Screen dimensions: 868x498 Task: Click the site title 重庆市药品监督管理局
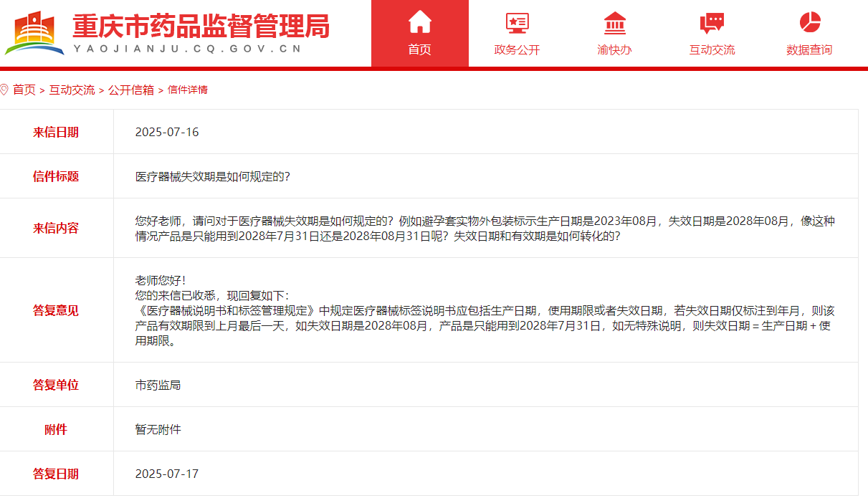point(201,26)
